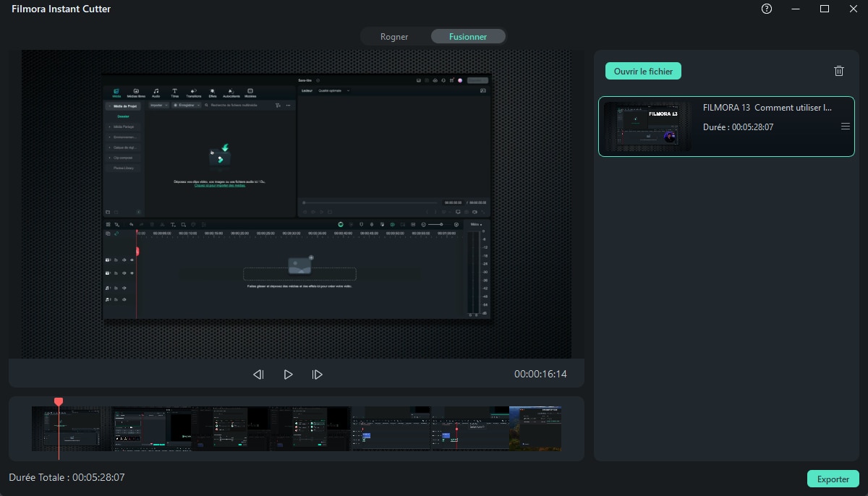The height and width of the screenshot is (496, 868).
Task: Delete clips with the trash icon
Action: point(839,71)
